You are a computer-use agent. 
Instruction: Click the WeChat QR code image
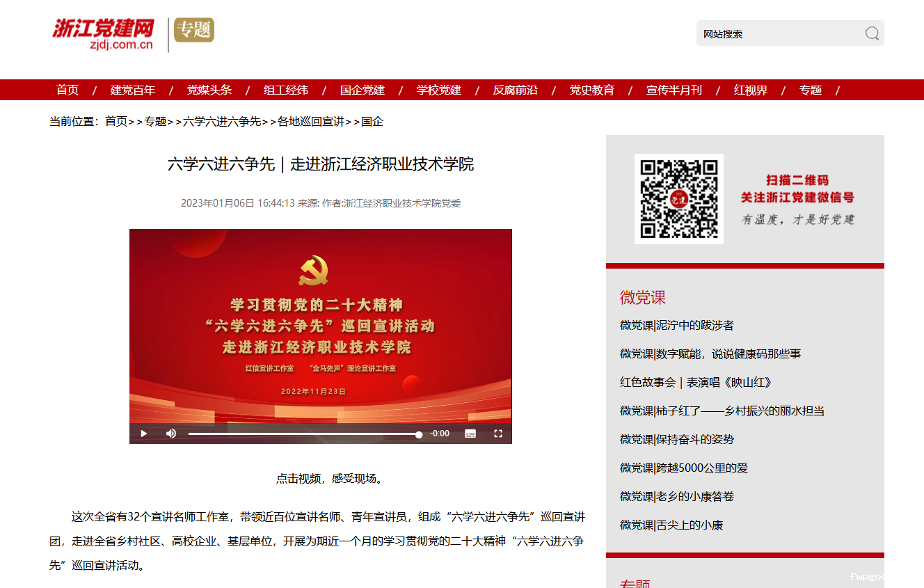pyautogui.click(x=678, y=199)
